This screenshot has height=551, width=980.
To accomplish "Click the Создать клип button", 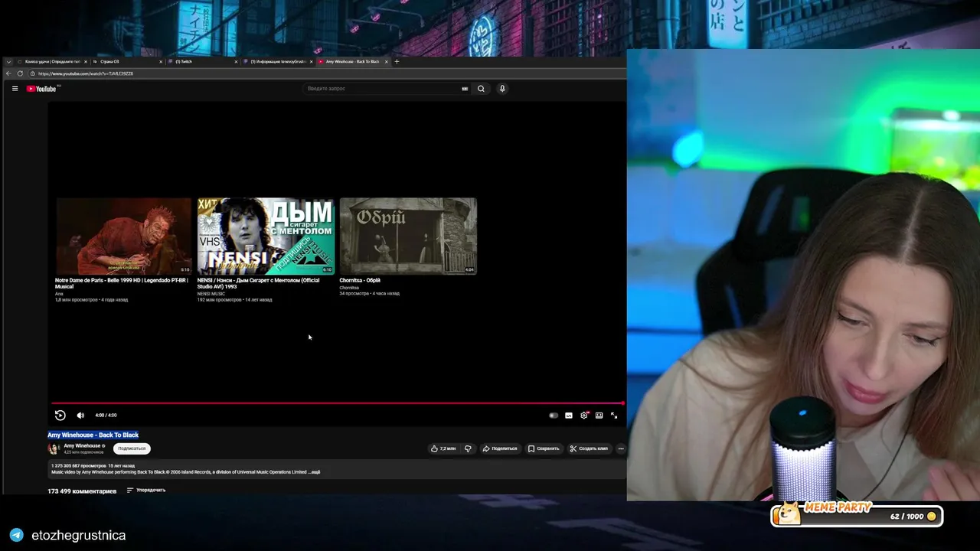I will click(x=589, y=448).
